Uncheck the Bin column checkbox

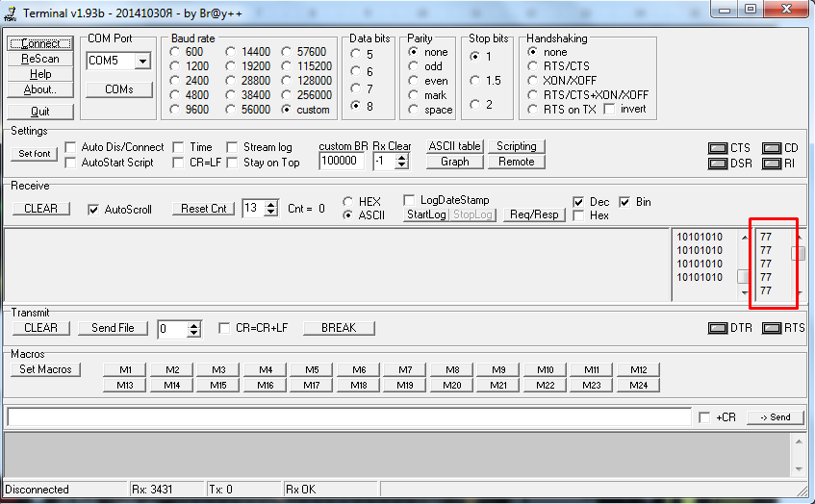pyautogui.click(x=624, y=202)
